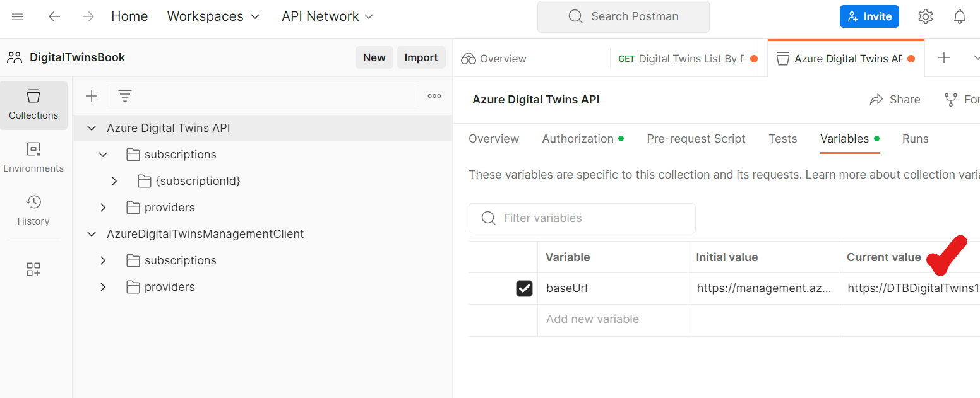Collapse the first subscriptions folder
980x398 pixels.
point(103,155)
